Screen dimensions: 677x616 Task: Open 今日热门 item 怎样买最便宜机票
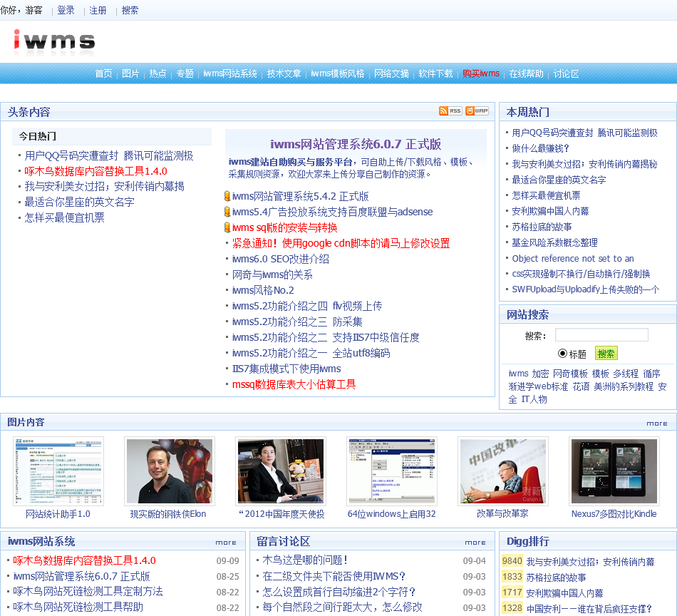click(x=64, y=217)
